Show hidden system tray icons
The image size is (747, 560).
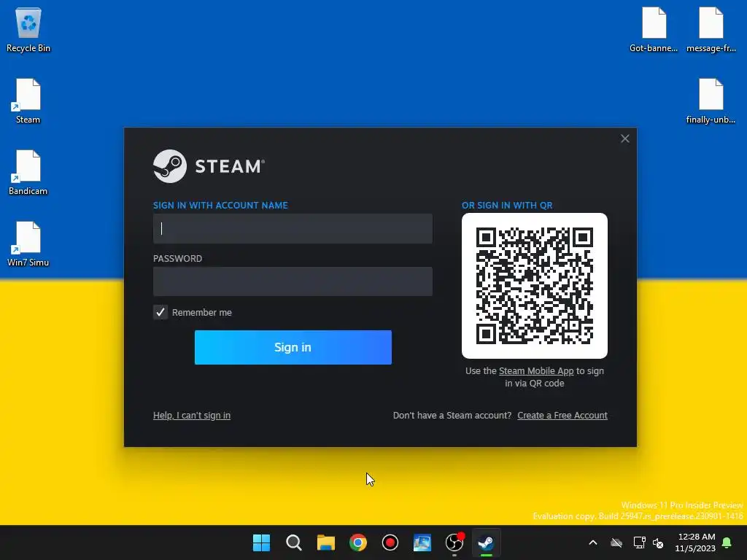pyautogui.click(x=593, y=542)
